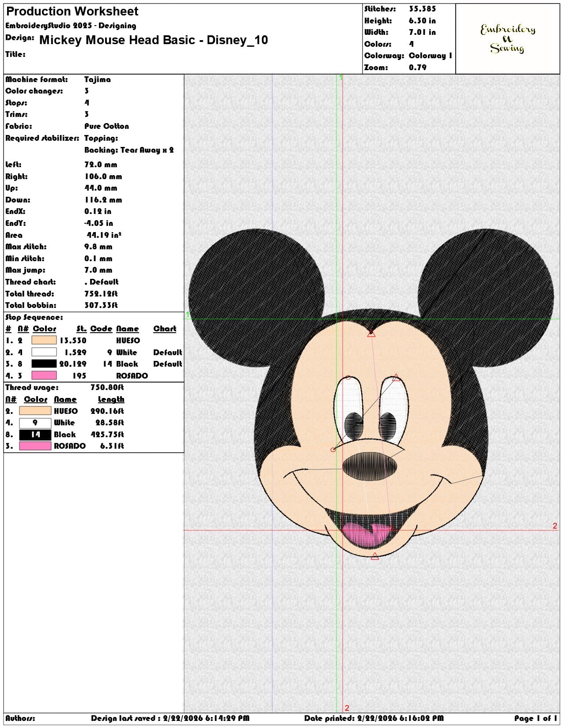Click stitch count 20.129 in Black row

(x=73, y=364)
